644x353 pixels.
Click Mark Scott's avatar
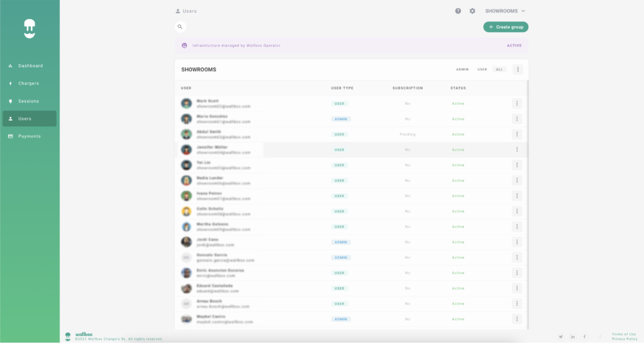point(186,103)
